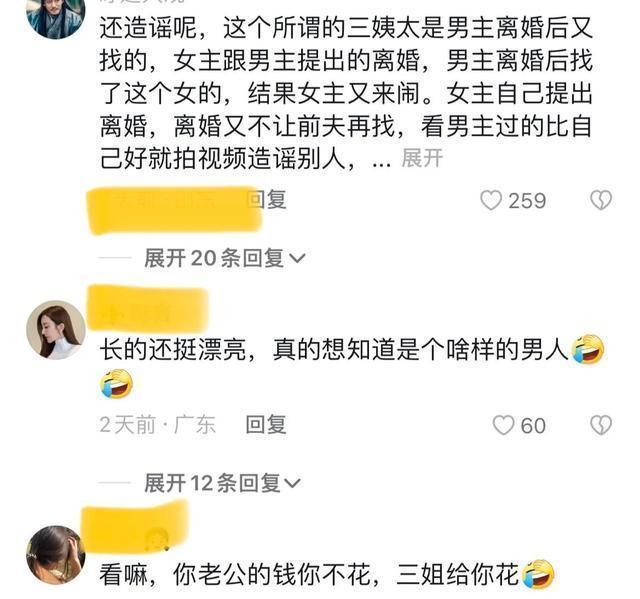Select the comment text starting 还造谣呢
This screenshot has width=640, height=599.
tap(346, 93)
